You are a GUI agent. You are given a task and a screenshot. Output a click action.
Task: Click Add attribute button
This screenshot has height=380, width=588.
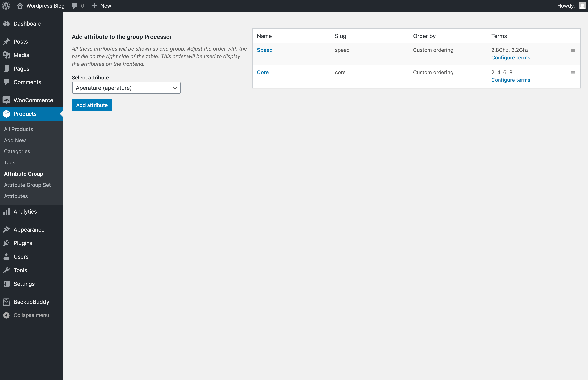92,105
